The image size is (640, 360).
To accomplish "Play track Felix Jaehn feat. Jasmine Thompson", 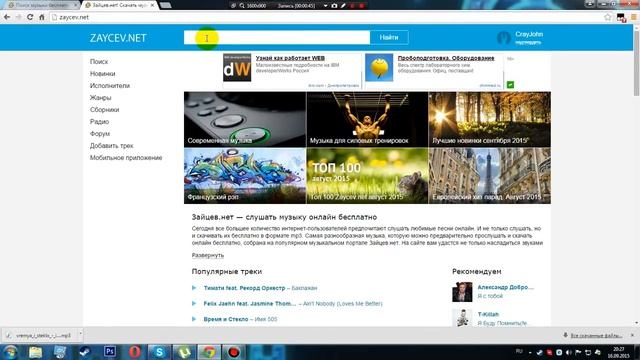I will (x=194, y=303).
